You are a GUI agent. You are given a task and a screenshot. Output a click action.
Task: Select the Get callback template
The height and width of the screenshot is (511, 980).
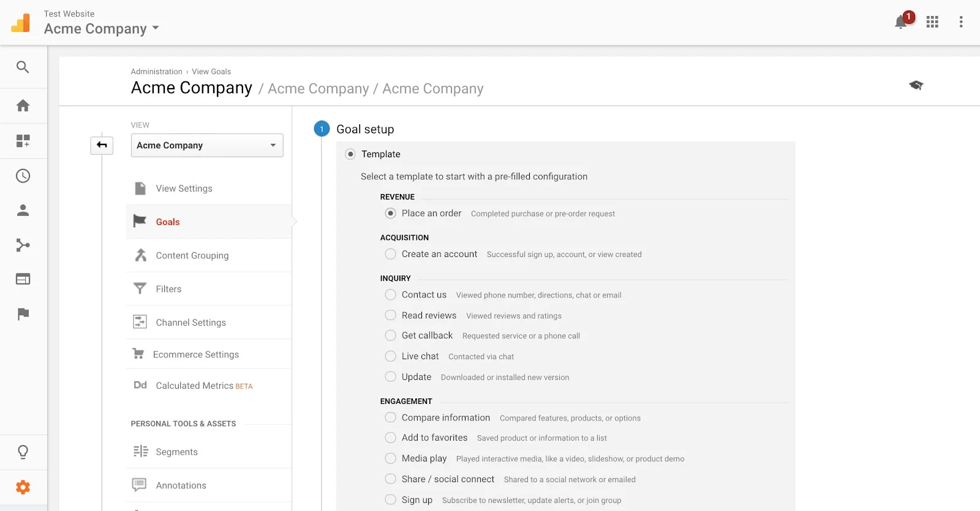click(390, 335)
